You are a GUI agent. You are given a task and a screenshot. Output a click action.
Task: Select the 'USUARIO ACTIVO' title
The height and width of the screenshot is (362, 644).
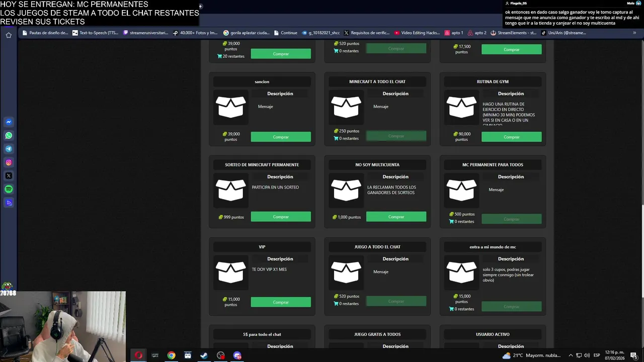click(493, 334)
